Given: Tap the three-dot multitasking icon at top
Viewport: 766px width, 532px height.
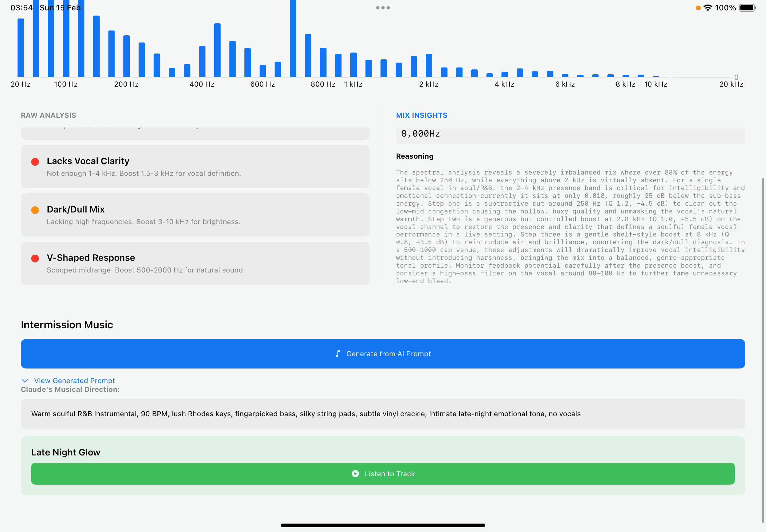Looking at the screenshot, I should tap(383, 8).
